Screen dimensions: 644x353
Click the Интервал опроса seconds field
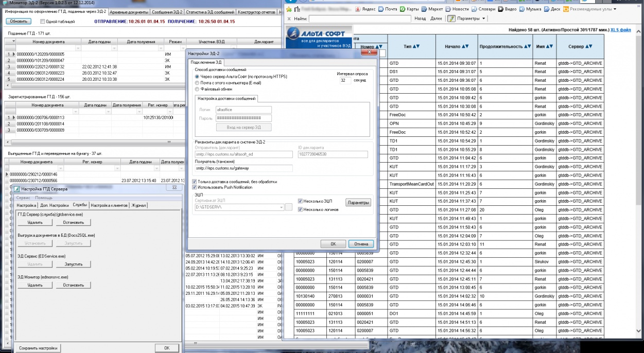tap(345, 80)
